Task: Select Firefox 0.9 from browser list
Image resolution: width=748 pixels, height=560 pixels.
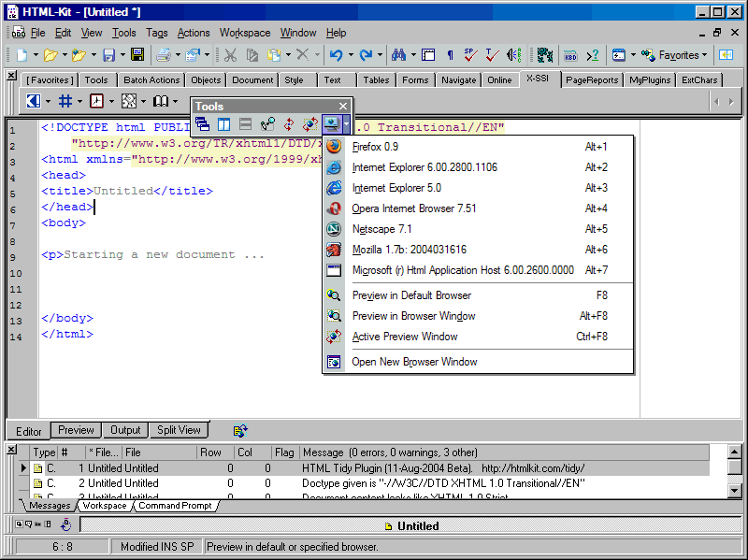Action: coord(478,147)
